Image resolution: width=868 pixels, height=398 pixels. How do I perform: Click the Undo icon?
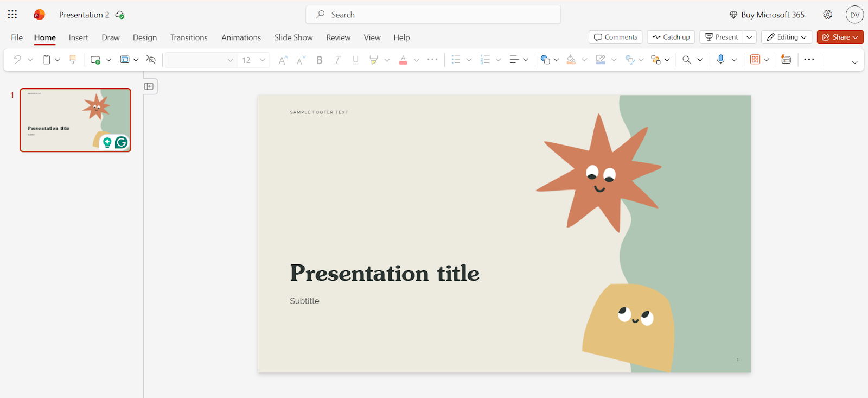pyautogui.click(x=17, y=60)
